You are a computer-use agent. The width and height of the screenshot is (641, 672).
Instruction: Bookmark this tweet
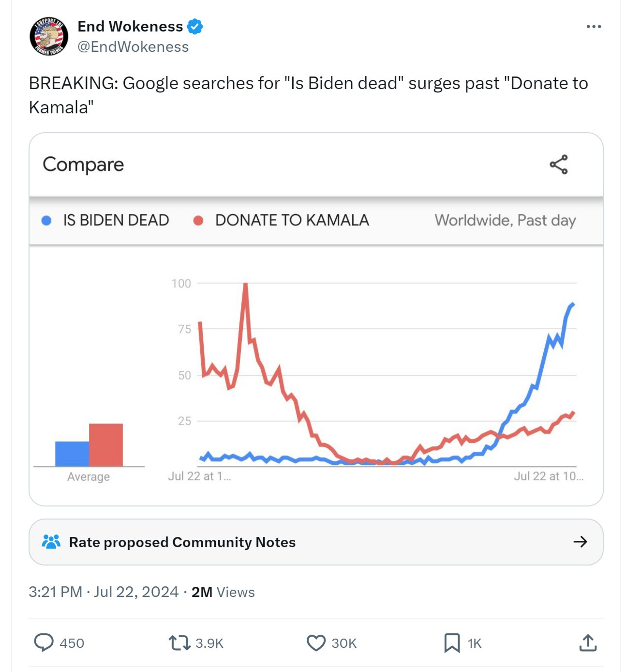[x=452, y=643]
